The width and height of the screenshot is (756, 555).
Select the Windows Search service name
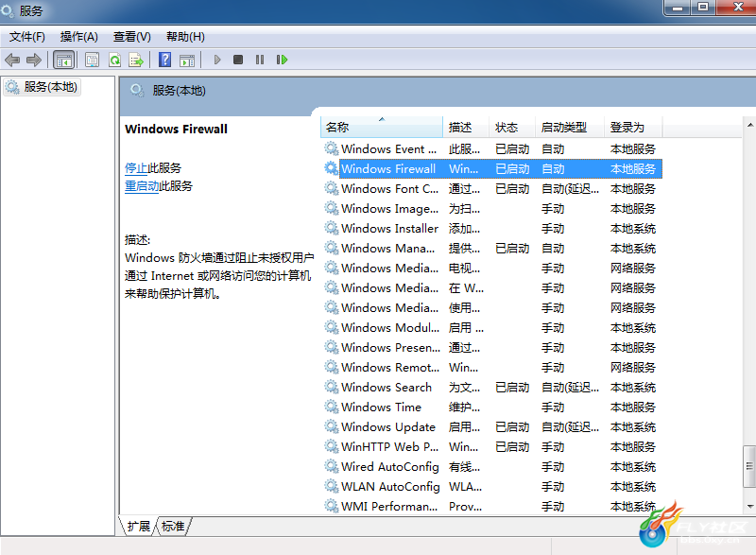point(387,388)
